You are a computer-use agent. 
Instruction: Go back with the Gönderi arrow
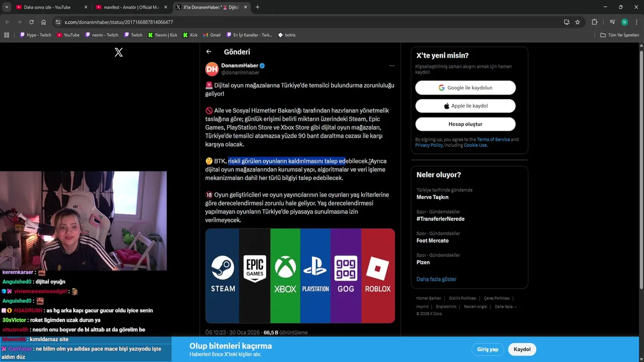point(209,52)
